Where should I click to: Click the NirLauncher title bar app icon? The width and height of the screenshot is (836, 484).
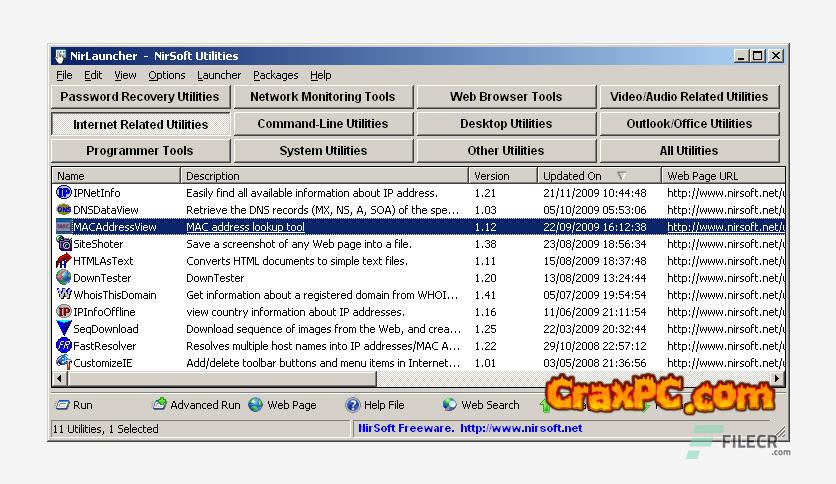[60, 56]
